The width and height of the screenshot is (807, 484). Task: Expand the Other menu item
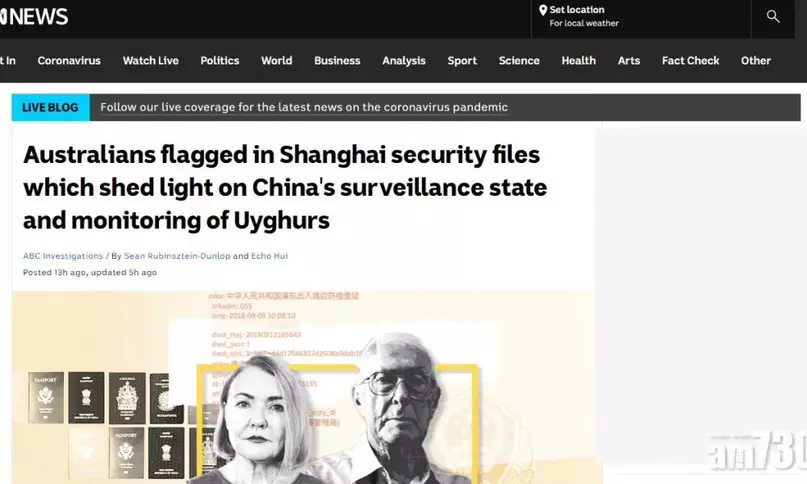756,61
